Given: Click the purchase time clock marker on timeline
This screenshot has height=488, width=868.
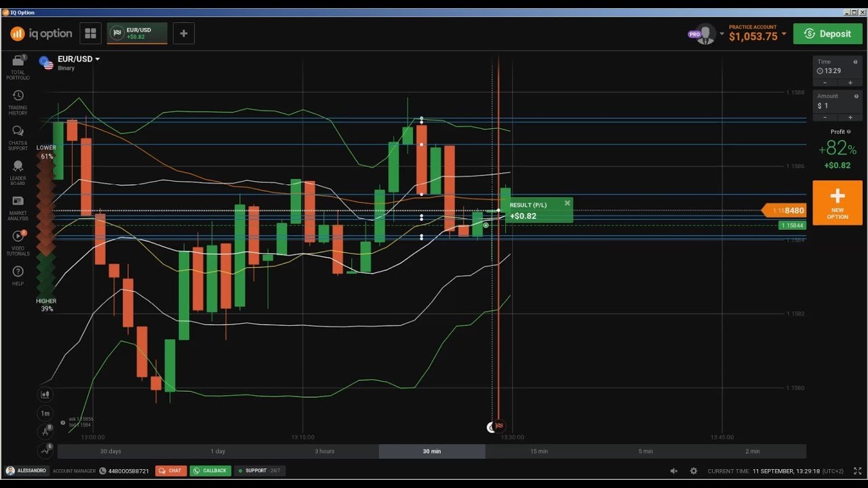Looking at the screenshot, I should click(x=492, y=427).
